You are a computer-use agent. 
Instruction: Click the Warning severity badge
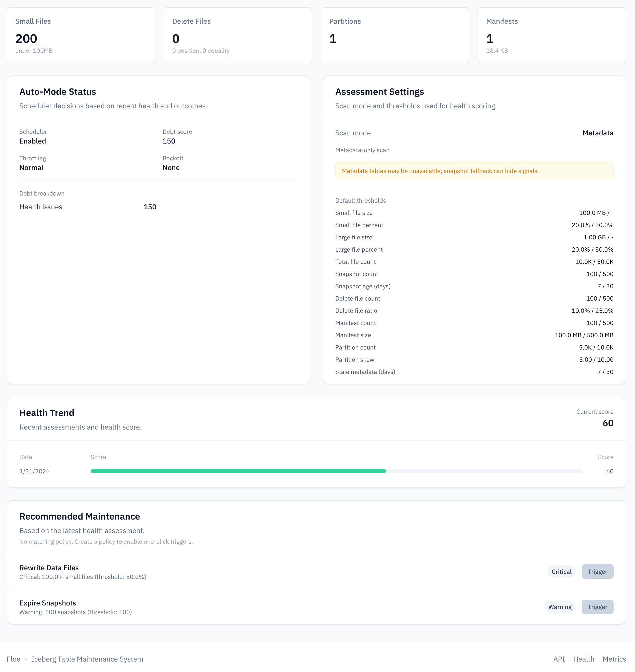[560, 607]
